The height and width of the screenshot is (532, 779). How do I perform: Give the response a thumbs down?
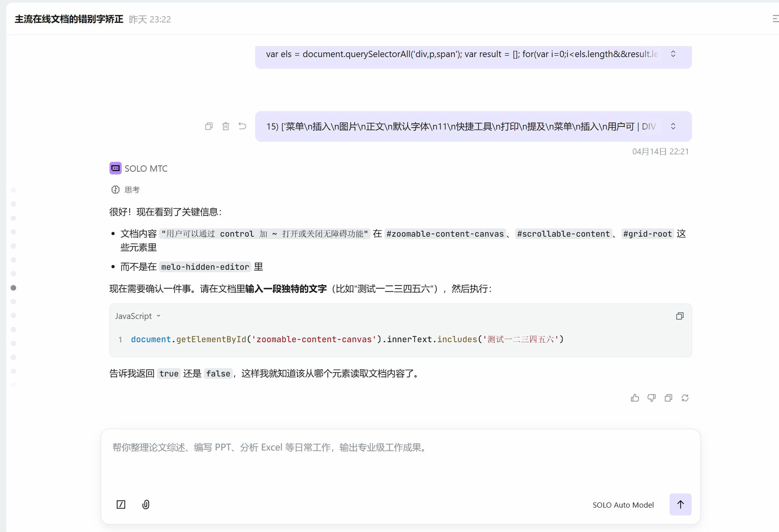tap(651, 398)
